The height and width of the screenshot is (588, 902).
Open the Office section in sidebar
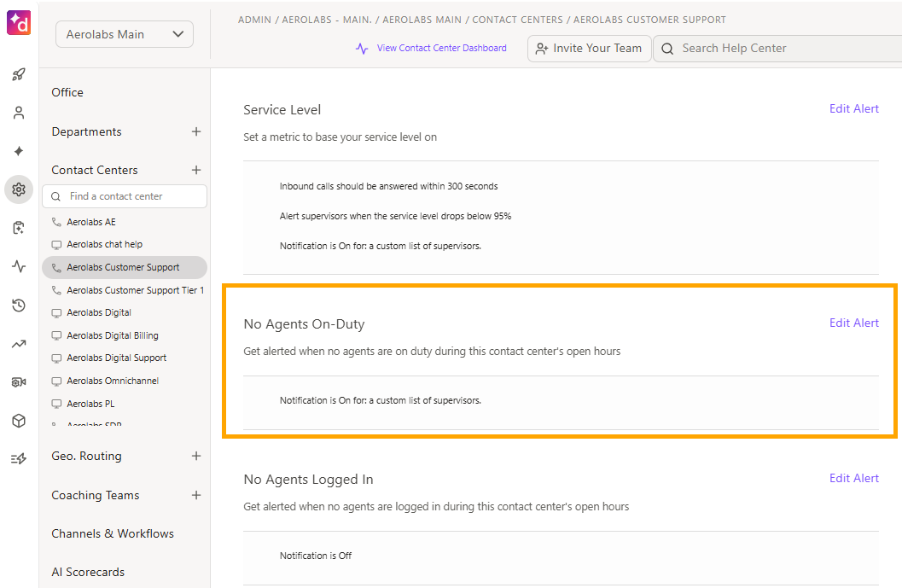pyautogui.click(x=67, y=92)
